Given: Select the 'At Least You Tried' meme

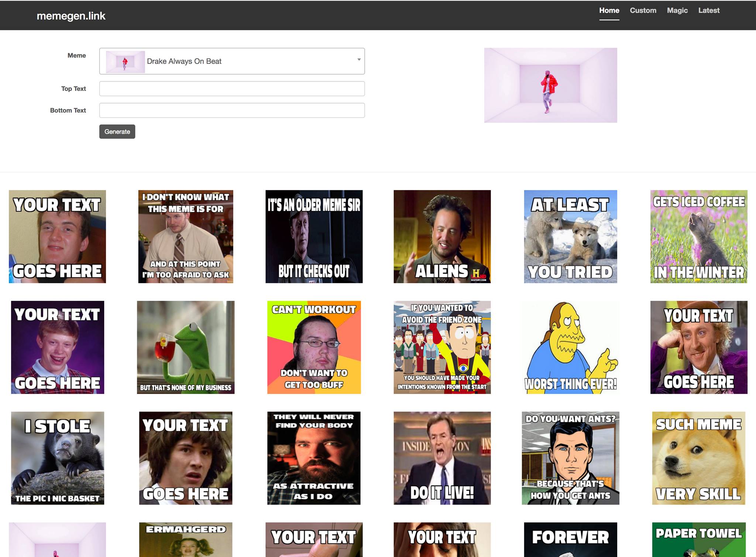Looking at the screenshot, I should [570, 237].
